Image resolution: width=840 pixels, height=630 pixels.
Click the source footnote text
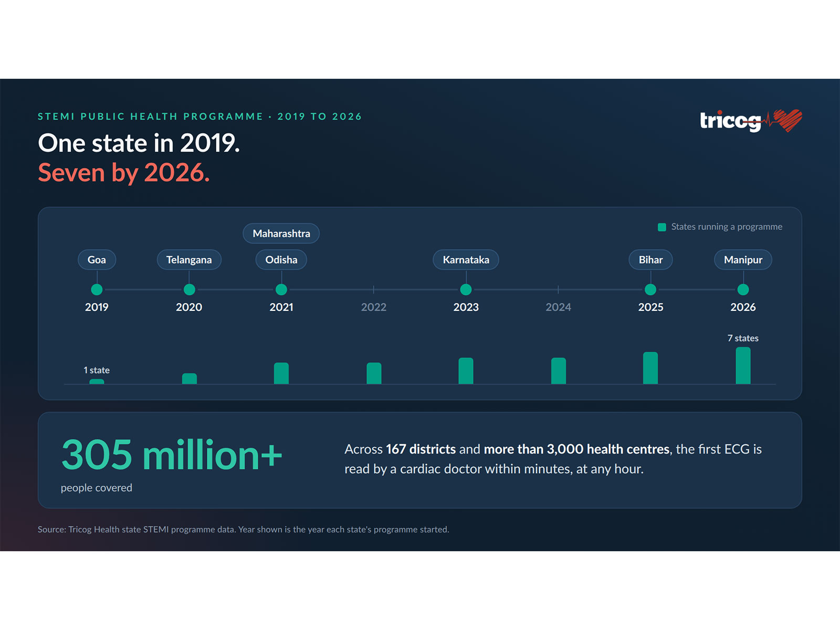point(243,529)
